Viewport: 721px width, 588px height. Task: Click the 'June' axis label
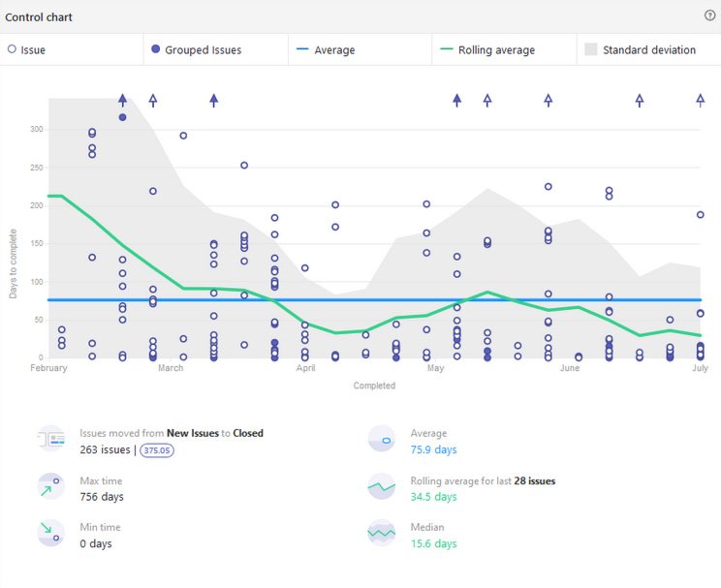(570, 368)
